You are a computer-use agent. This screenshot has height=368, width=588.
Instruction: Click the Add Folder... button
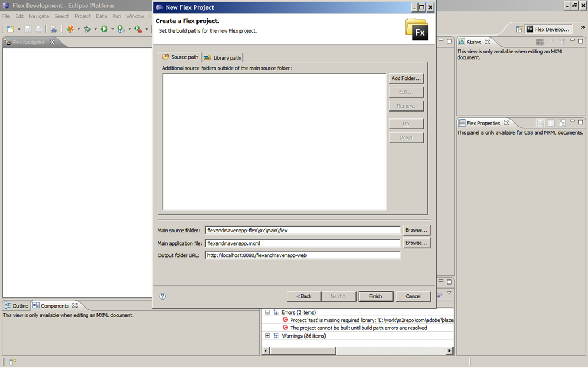406,78
